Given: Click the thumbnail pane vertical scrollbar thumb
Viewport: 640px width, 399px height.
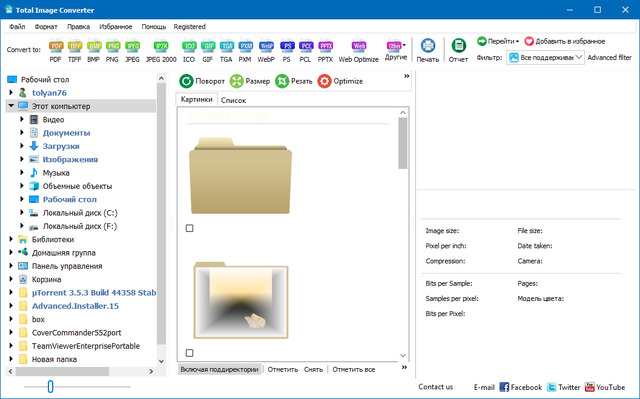Looking at the screenshot, I should point(403,143).
